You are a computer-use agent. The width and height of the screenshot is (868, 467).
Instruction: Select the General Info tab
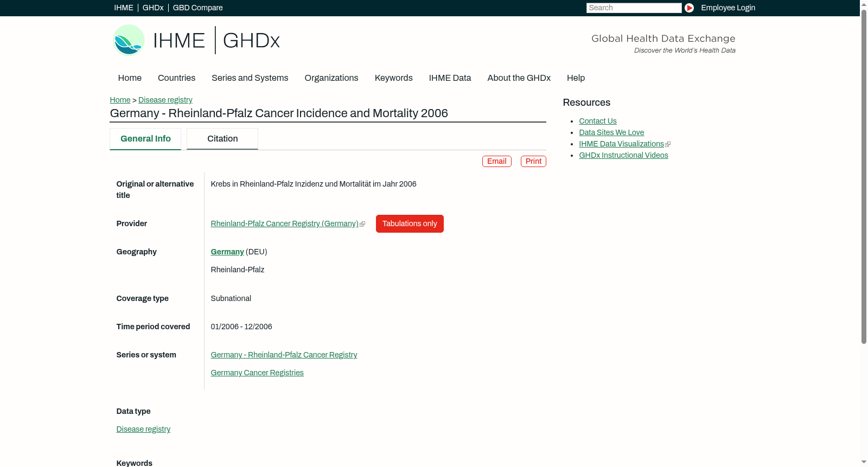(145, 139)
